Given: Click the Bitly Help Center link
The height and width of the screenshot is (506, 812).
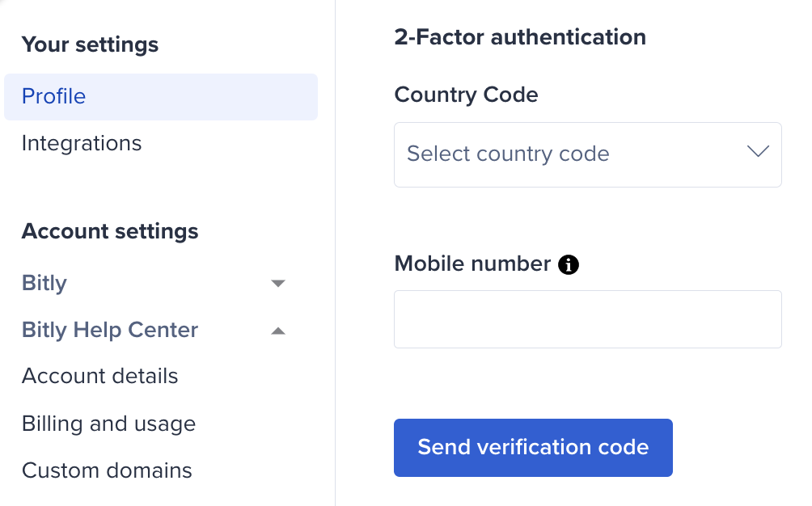Looking at the screenshot, I should [x=109, y=330].
